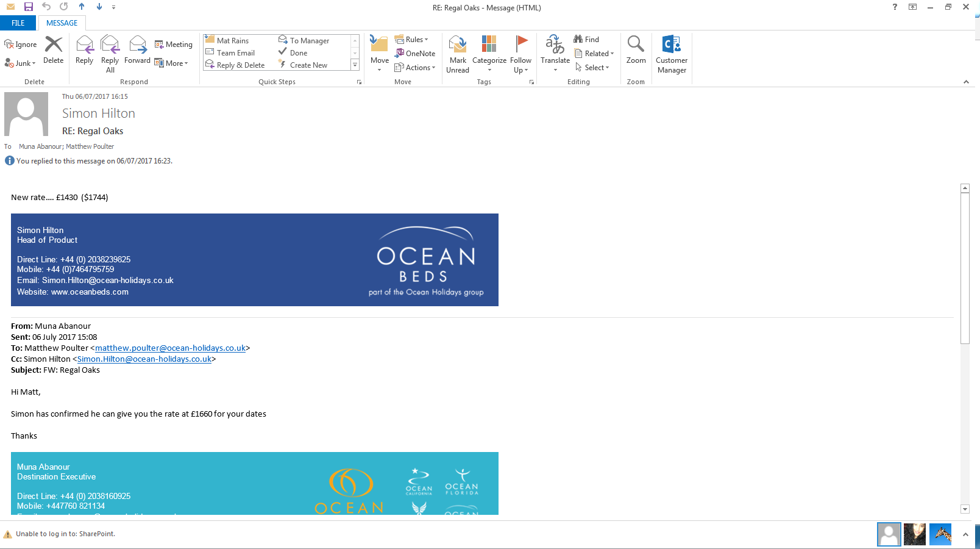The image size is (980, 549).
Task: Click Simon Hilton's sender photo placeholder
Action: point(26,114)
